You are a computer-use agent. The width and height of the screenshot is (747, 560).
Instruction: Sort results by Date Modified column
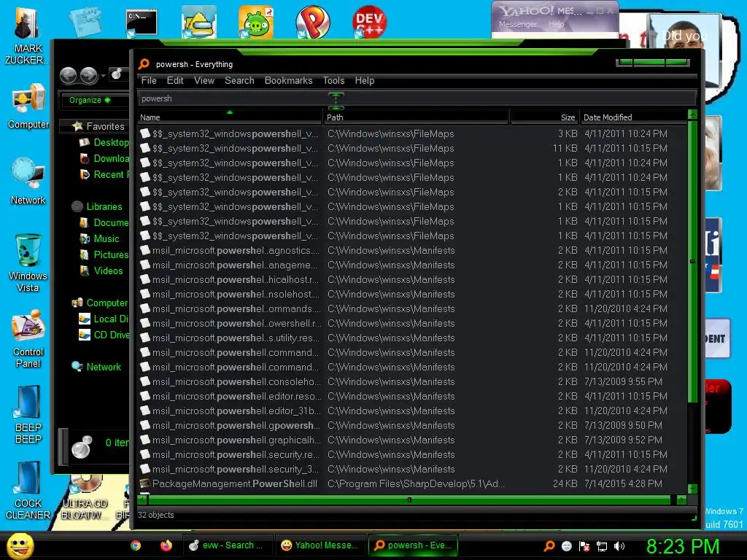pyautogui.click(x=633, y=117)
